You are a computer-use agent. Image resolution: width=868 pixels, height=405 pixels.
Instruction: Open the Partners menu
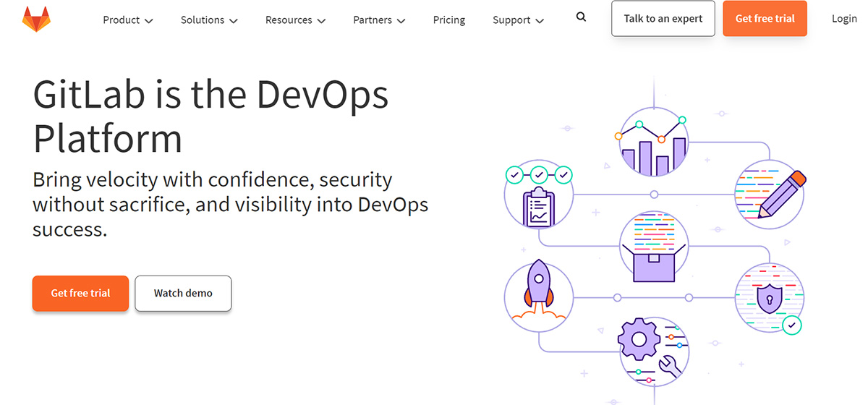(x=379, y=20)
